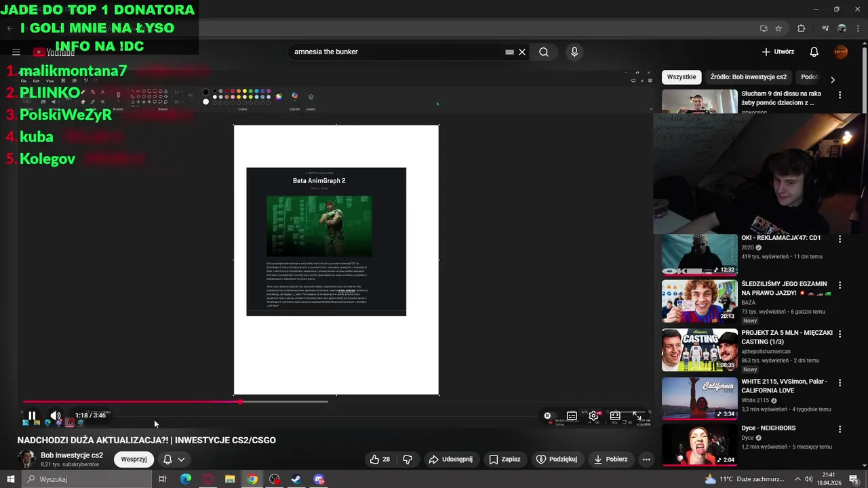Screen dimensions: 868x488
Task: Open the 'OKI - REKLAMACJA'47: CD1' thumbnail
Action: pos(700,255)
